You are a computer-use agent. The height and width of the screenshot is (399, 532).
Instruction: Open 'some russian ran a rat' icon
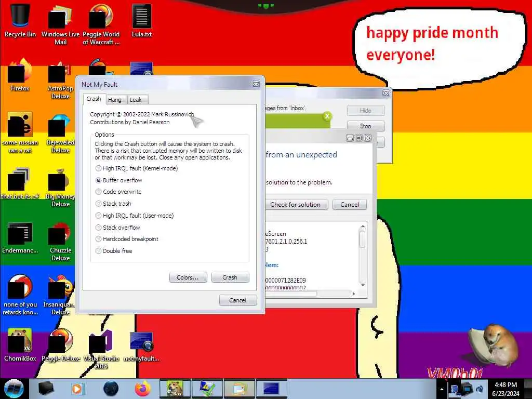[x=20, y=132]
